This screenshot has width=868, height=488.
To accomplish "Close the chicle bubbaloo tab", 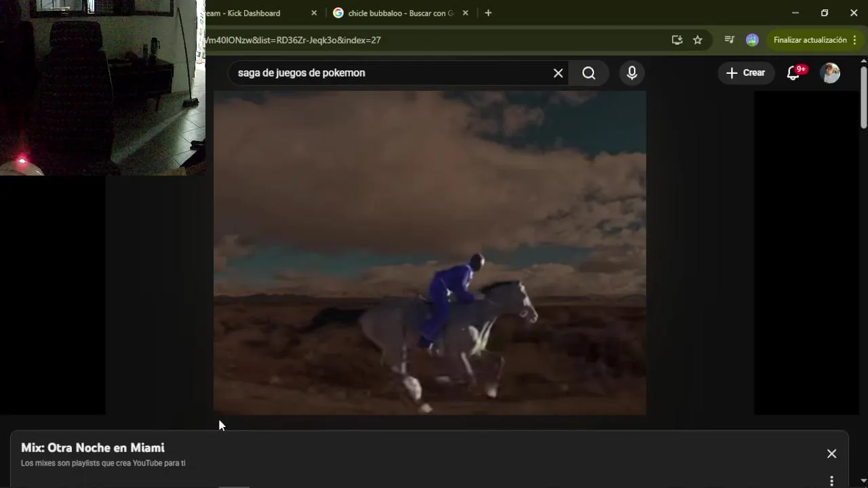I will 465,13.
